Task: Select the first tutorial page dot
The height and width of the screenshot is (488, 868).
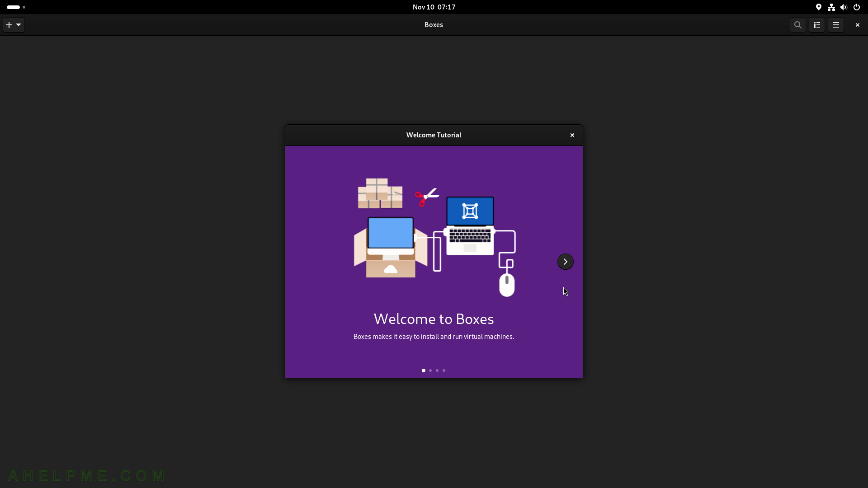Action: [424, 371]
